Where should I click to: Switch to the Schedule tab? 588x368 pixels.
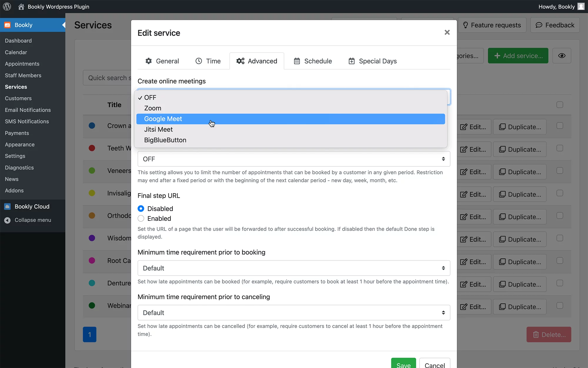[313, 61]
